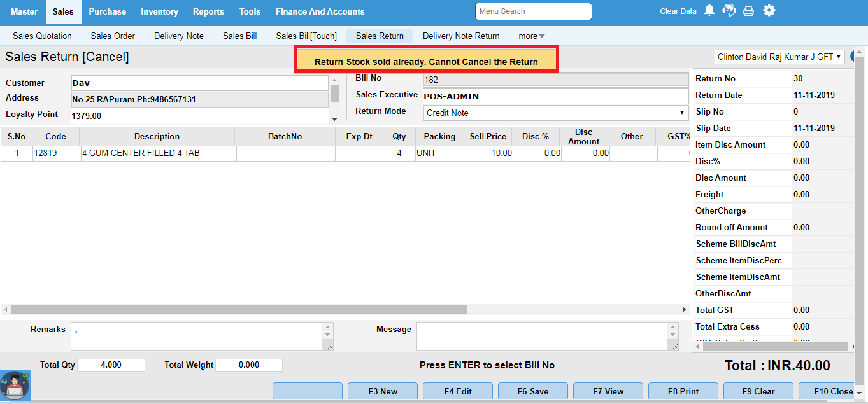
Task: Click the printer icon in top bar
Action: click(x=749, y=11)
